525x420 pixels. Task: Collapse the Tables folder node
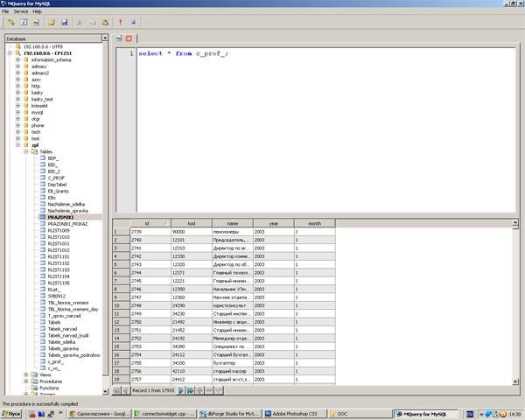(25, 151)
